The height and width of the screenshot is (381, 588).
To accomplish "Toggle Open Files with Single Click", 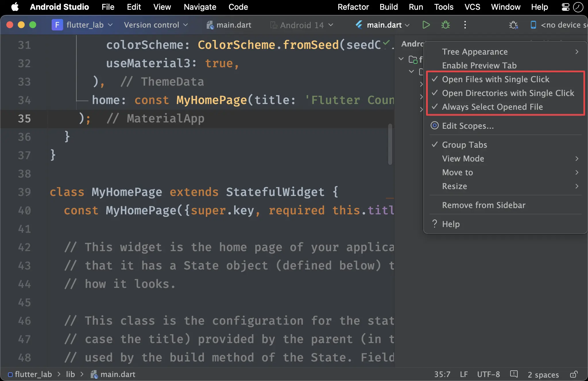I will [x=505, y=79].
